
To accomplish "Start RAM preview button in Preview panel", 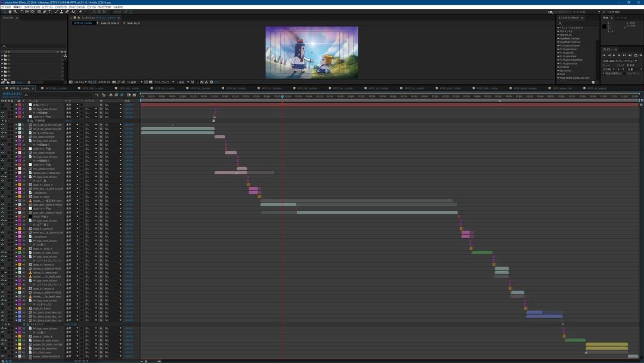I will pyautogui.click(x=640, y=55).
